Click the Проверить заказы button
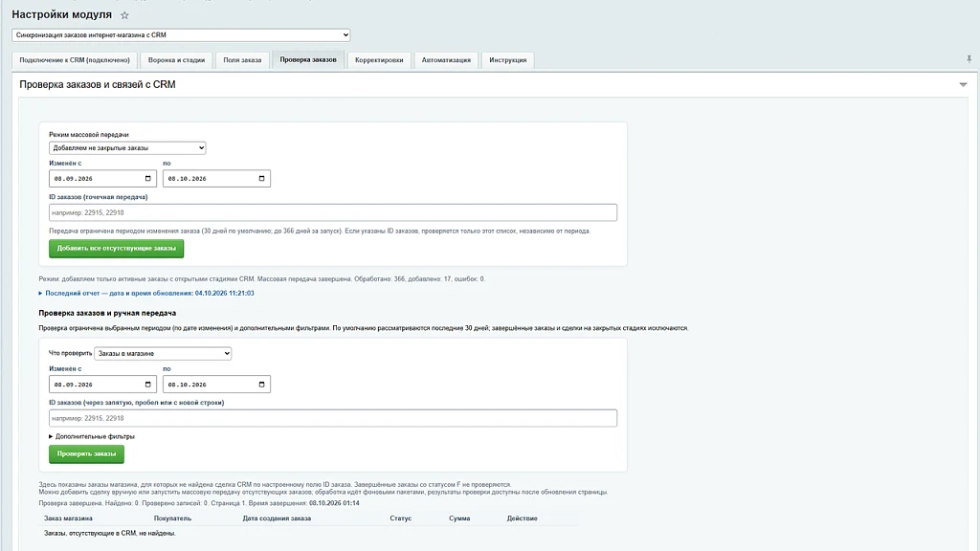Viewport: 980px width, 551px height. 86,453
